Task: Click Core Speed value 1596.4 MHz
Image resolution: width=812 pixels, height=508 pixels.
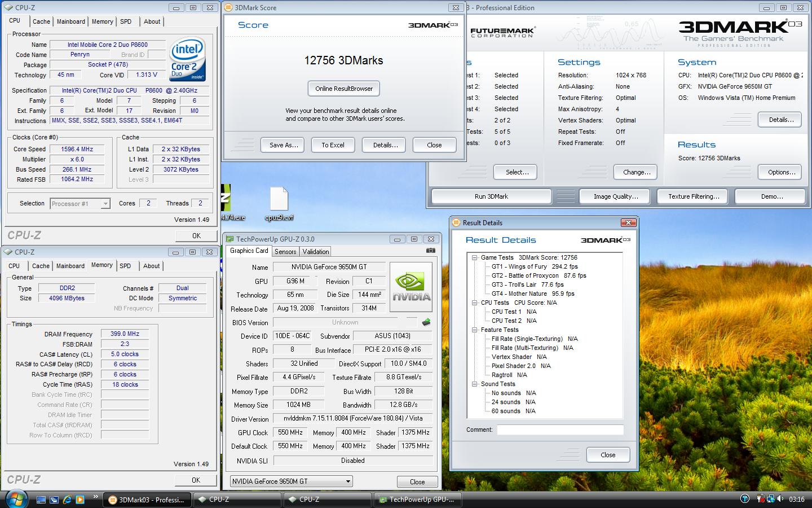Action: coord(77,149)
